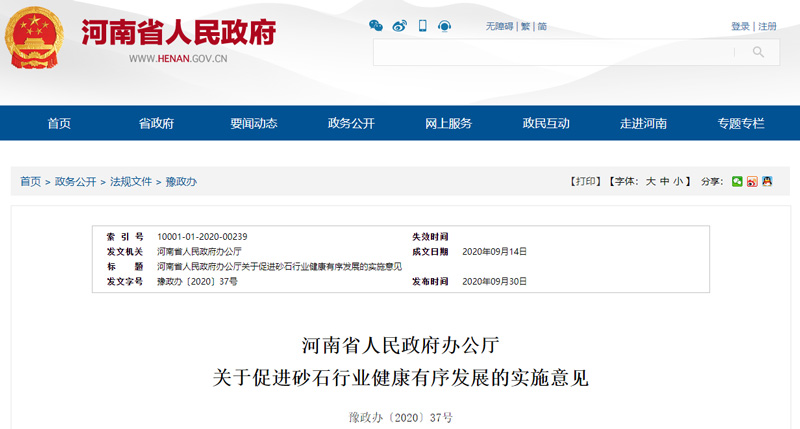The image size is (800, 429).
Task: Open the 政务公开 navigation menu
Action: pyautogui.click(x=351, y=123)
